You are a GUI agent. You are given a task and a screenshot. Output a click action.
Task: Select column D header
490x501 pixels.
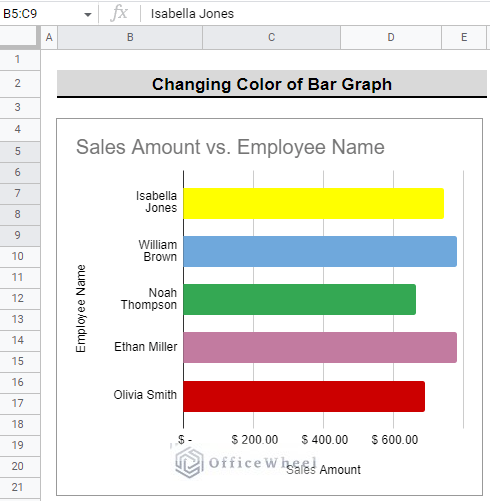[391, 37]
